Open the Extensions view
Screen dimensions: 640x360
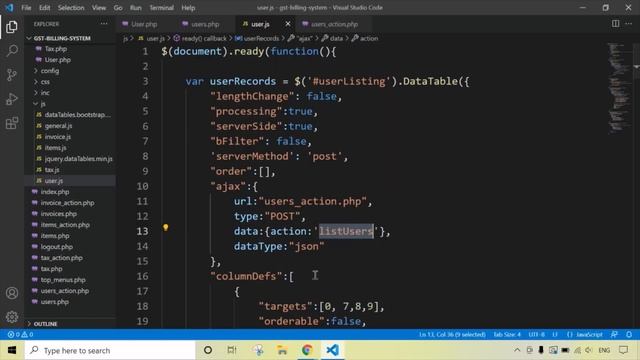[12, 123]
